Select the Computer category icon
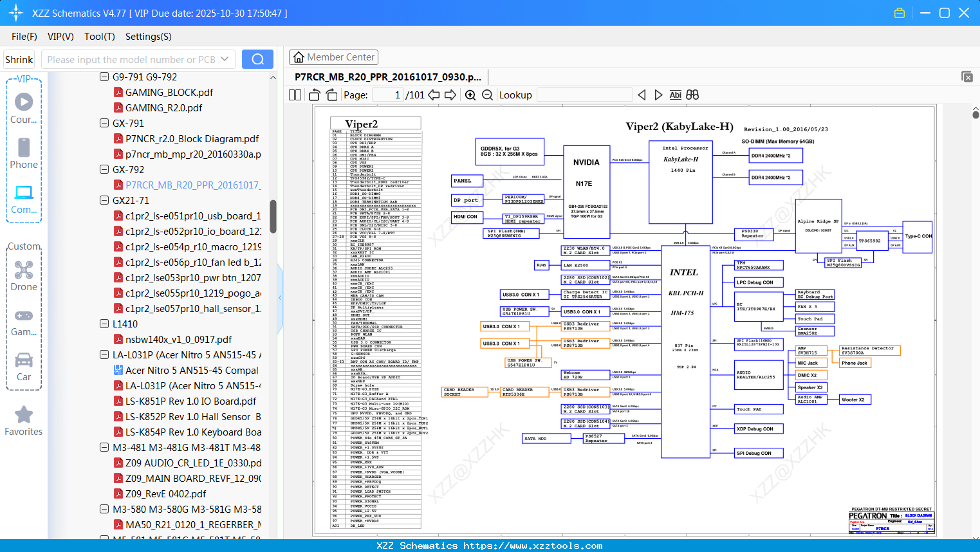This screenshot has width=980, height=552. [x=24, y=199]
